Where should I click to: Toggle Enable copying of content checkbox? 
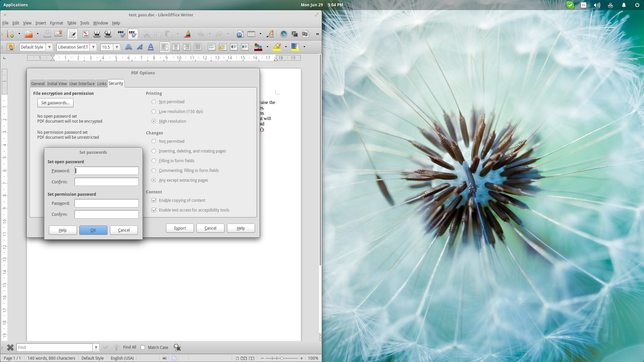[154, 200]
